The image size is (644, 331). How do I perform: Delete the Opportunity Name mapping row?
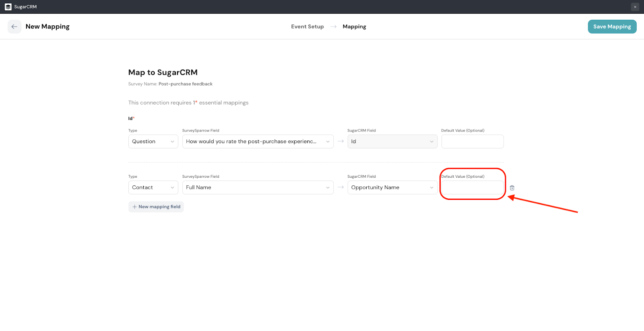512,188
